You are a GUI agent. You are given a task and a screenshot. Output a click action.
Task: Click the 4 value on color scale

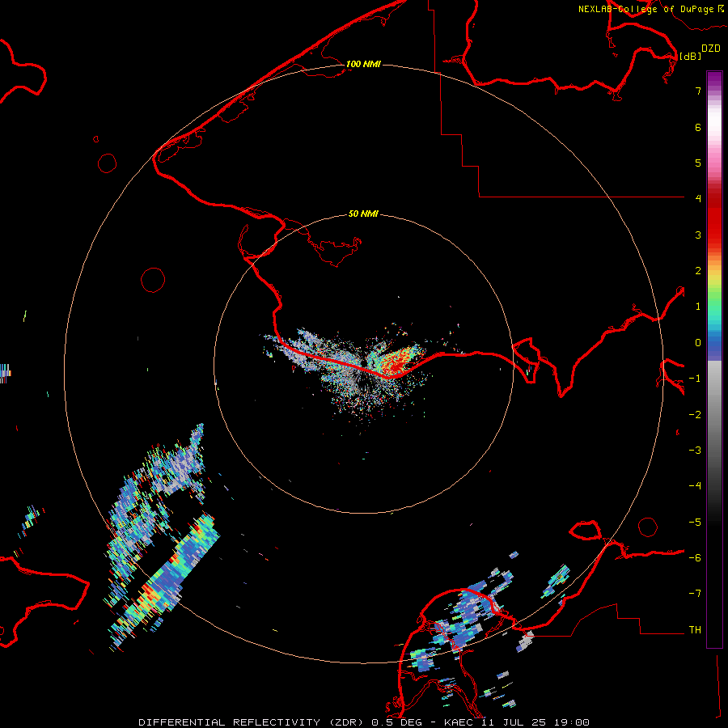pyautogui.click(x=698, y=198)
